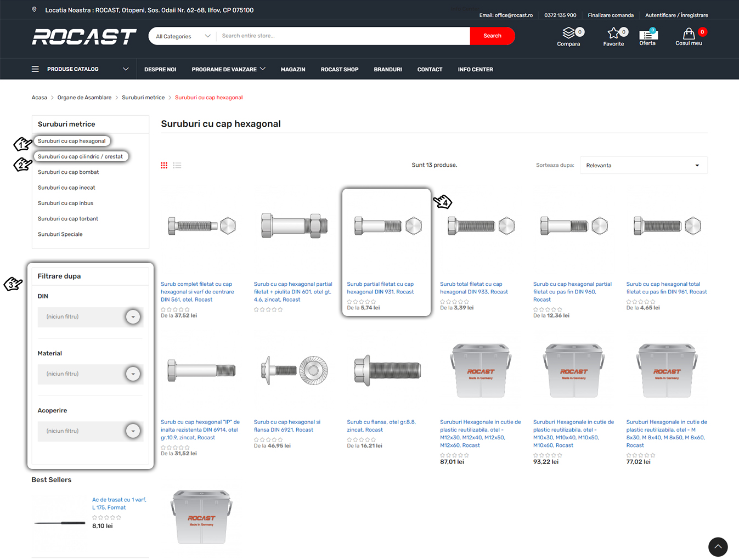Click the hamburger icon beside Produse Catalog

pos(35,69)
